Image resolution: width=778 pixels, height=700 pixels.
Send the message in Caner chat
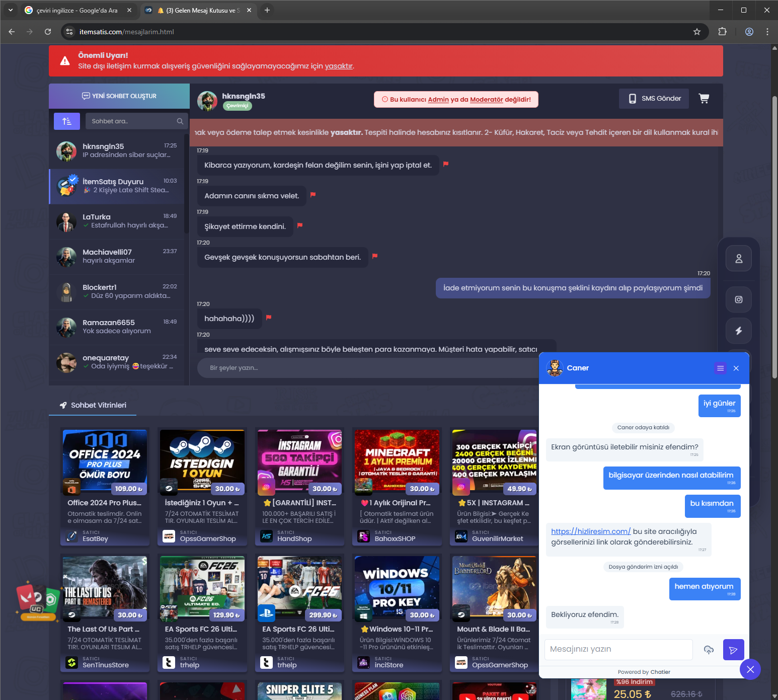point(733,650)
